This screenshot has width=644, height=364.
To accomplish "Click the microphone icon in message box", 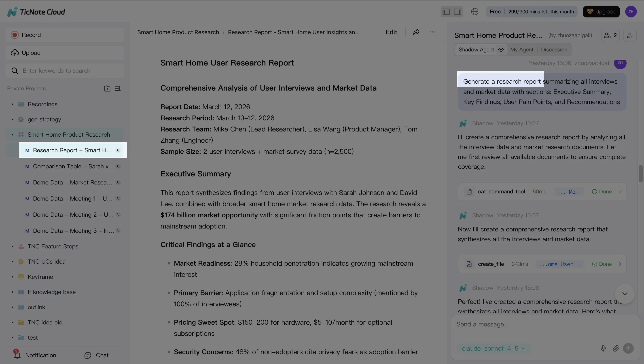I will click(603, 348).
